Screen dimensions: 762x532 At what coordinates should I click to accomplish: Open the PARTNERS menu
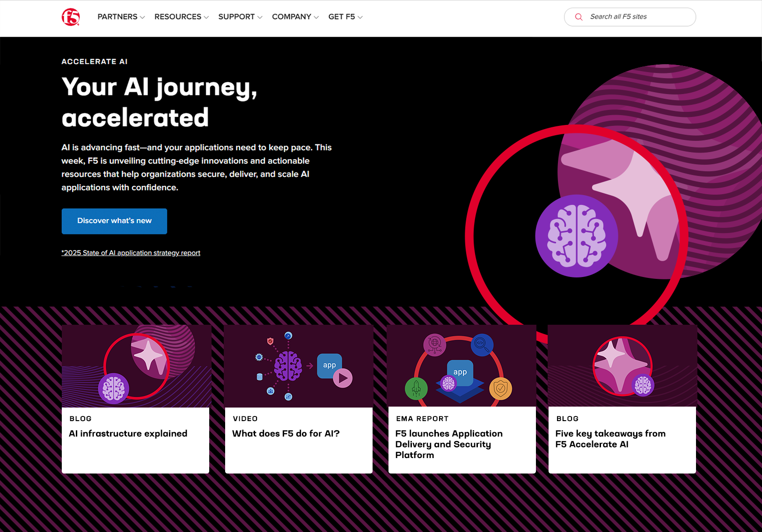121,17
